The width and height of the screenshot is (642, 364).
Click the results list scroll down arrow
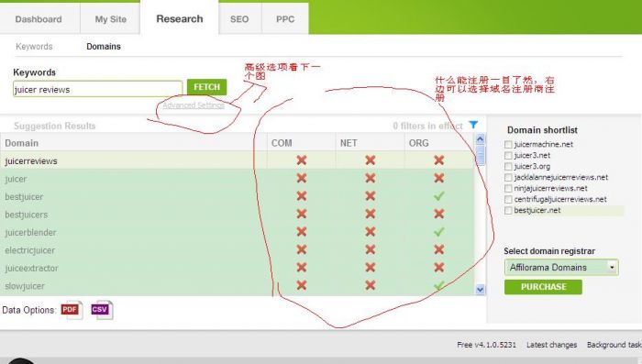point(480,290)
